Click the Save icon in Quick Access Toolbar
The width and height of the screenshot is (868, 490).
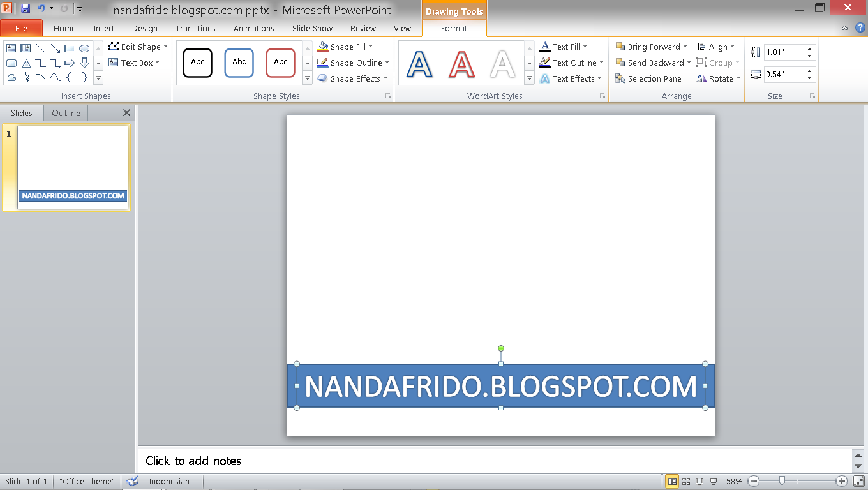click(26, 9)
